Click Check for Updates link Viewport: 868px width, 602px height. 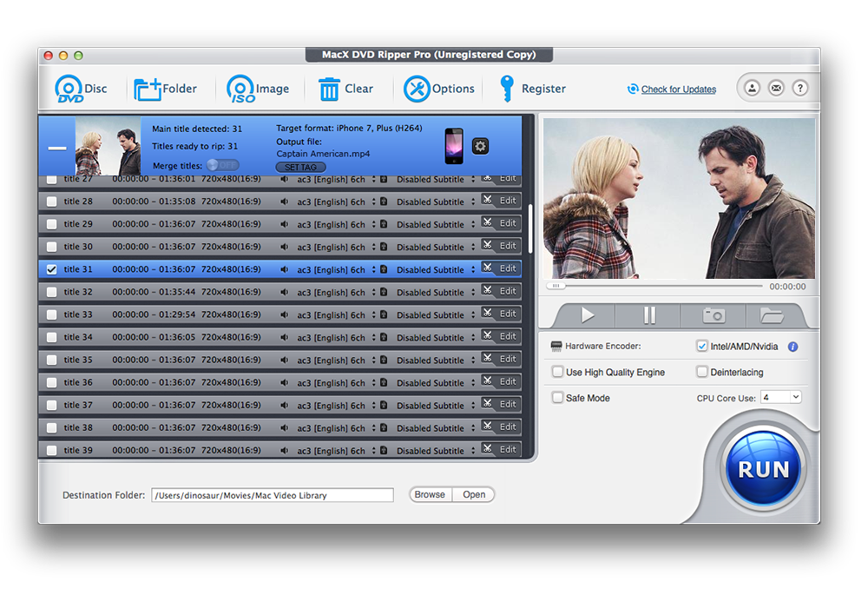point(678,89)
